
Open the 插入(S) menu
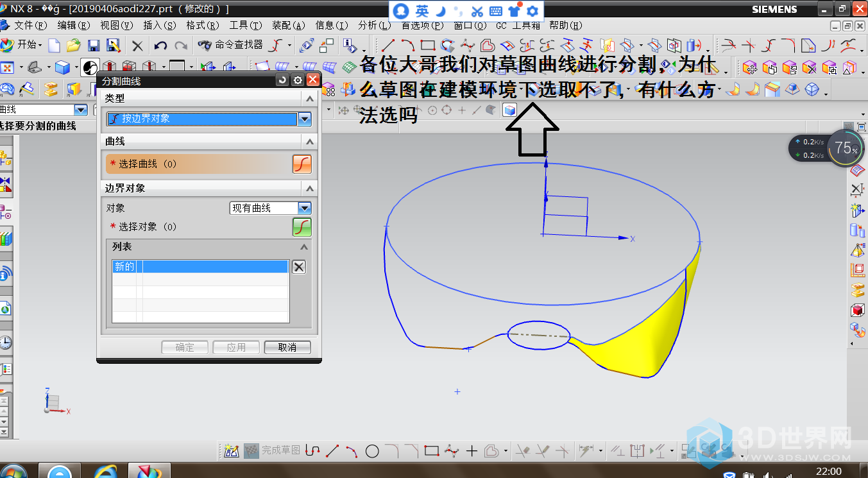[x=160, y=25]
